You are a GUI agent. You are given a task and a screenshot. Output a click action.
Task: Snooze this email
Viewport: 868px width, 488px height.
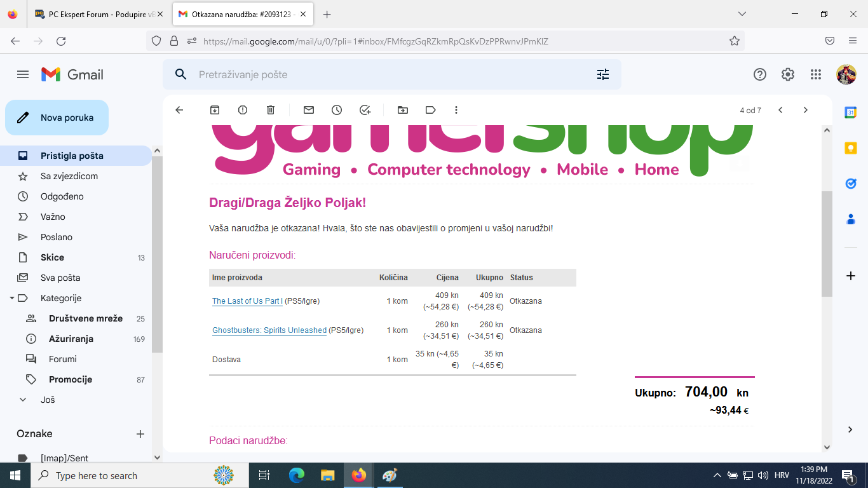pyautogui.click(x=337, y=110)
